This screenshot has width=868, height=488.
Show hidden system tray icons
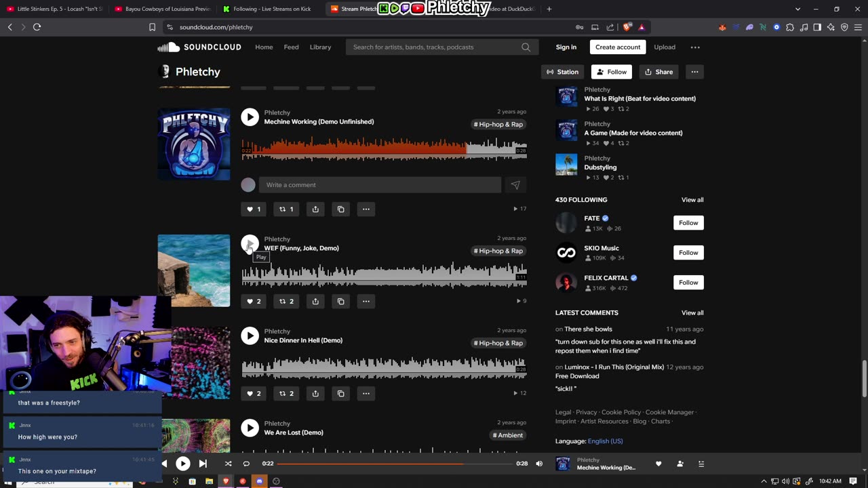(x=764, y=481)
